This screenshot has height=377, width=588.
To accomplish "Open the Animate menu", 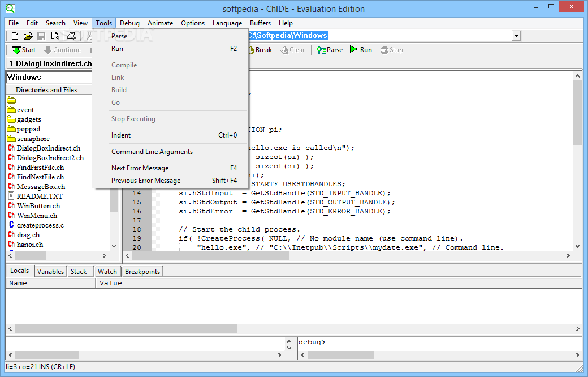I will pyautogui.click(x=160, y=23).
